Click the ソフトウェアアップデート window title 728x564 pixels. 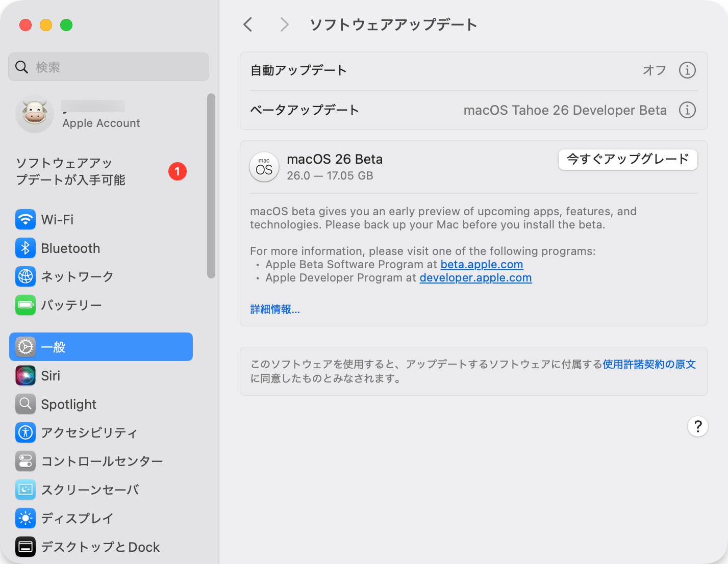(x=393, y=24)
